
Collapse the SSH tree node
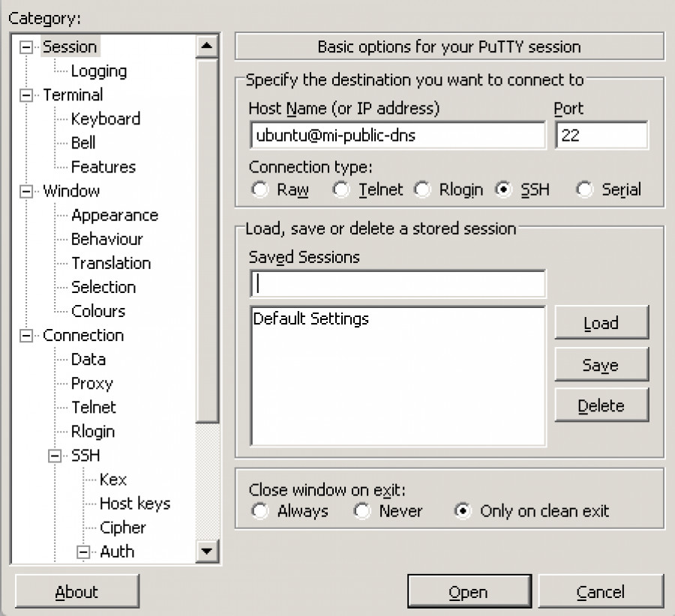pyautogui.click(x=55, y=456)
